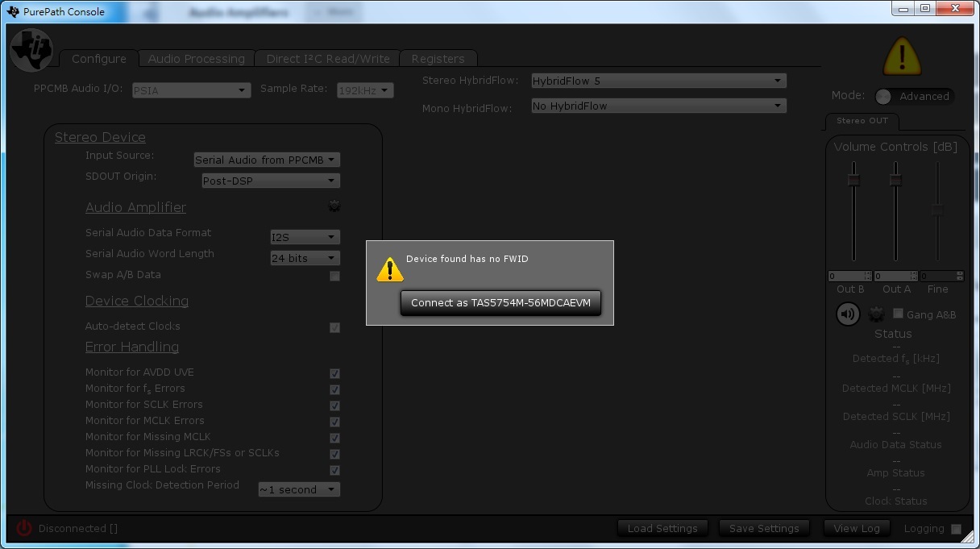Click the Stereo Device heading
Image resolution: width=980 pixels, height=549 pixels.
tap(100, 137)
